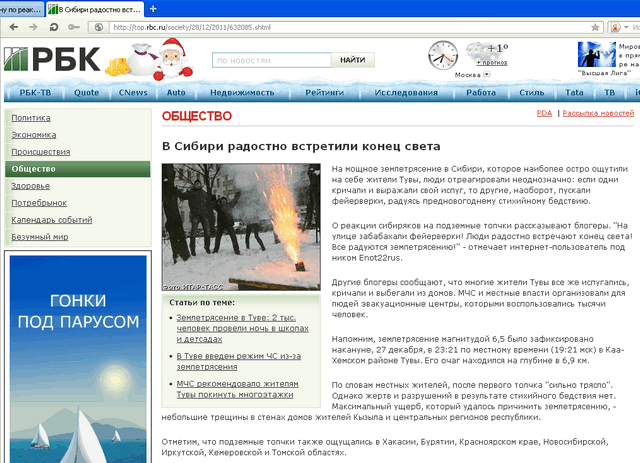Click the fireworks article photo

coord(241,227)
